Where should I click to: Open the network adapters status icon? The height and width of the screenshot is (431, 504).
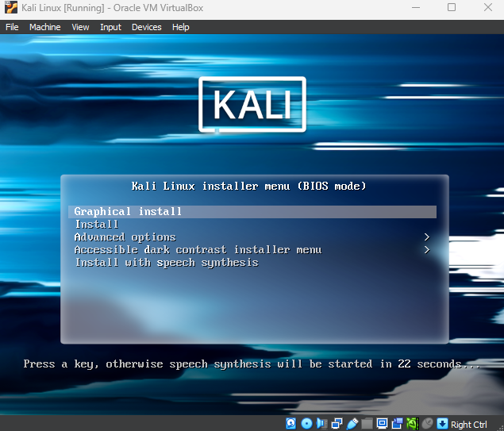[x=337, y=424]
